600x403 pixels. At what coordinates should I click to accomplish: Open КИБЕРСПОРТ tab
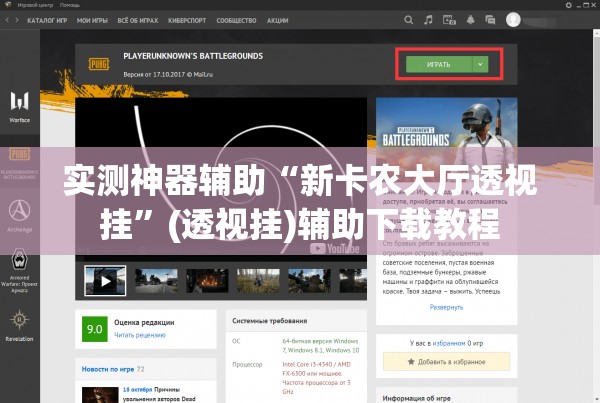coord(187,21)
